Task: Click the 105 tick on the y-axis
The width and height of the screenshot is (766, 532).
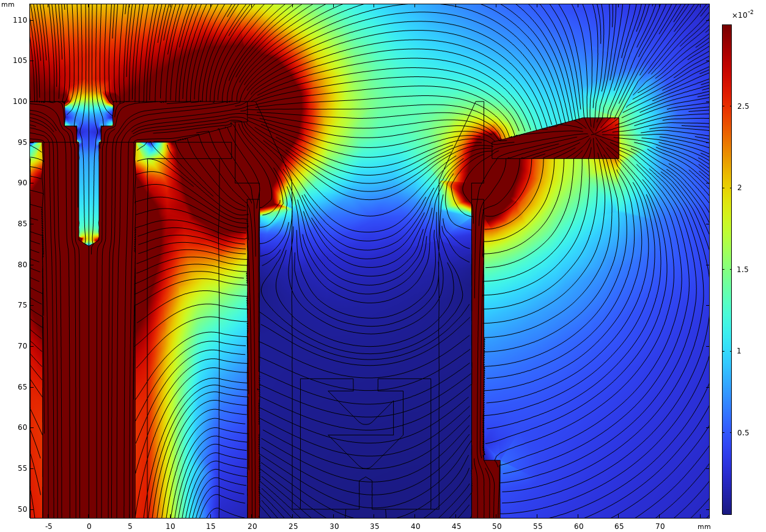Action: coord(21,61)
